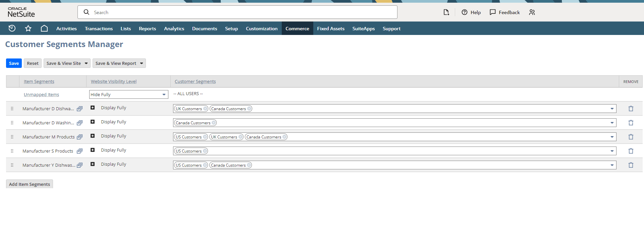Expand visibility options for Manufacturer D Washin...
This screenshot has width=644, height=246.
tap(93, 122)
